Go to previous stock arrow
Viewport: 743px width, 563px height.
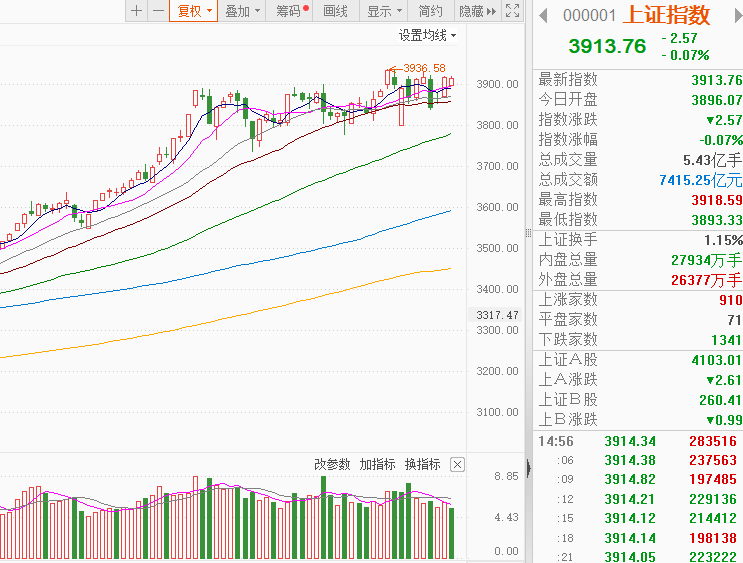[543, 16]
